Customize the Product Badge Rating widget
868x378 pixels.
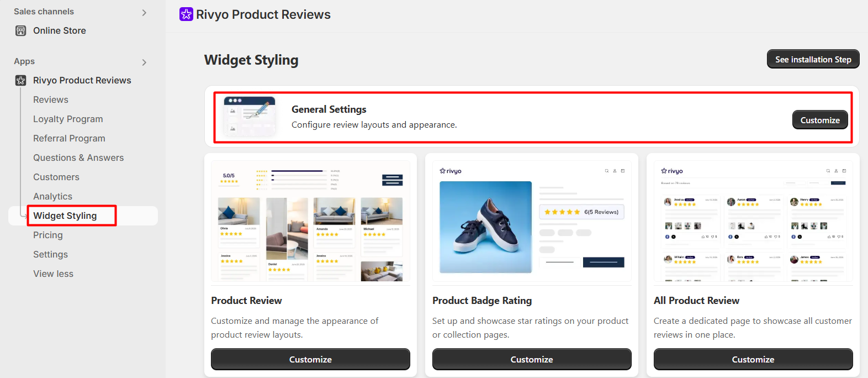click(x=532, y=359)
